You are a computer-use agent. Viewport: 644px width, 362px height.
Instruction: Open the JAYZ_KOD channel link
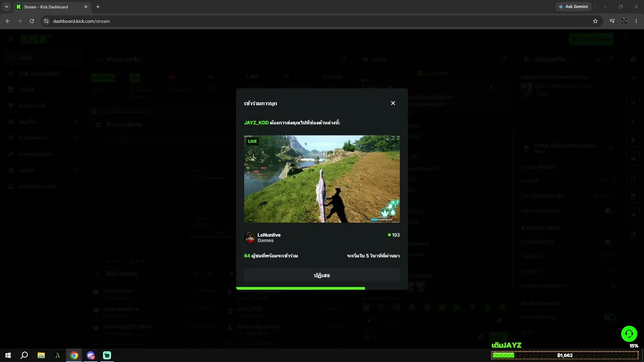click(x=256, y=123)
